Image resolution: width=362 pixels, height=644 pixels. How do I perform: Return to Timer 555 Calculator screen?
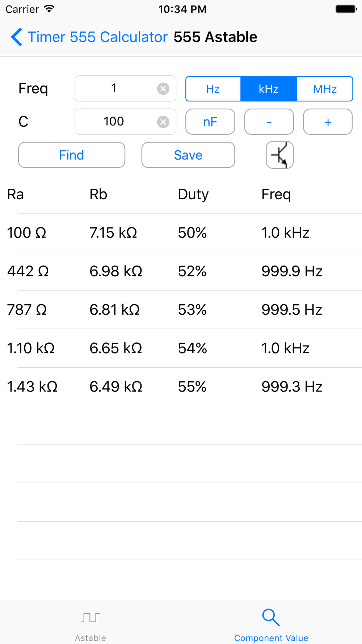(x=97, y=37)
